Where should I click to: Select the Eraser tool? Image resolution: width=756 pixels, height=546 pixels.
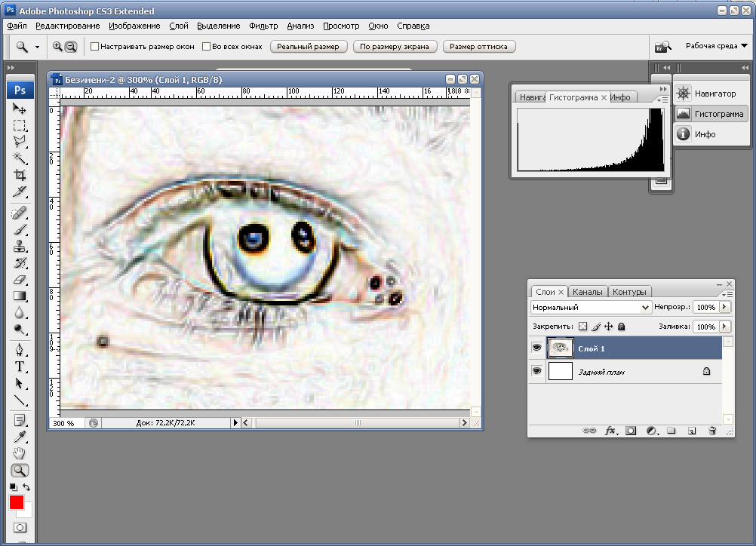pos(20,280)
